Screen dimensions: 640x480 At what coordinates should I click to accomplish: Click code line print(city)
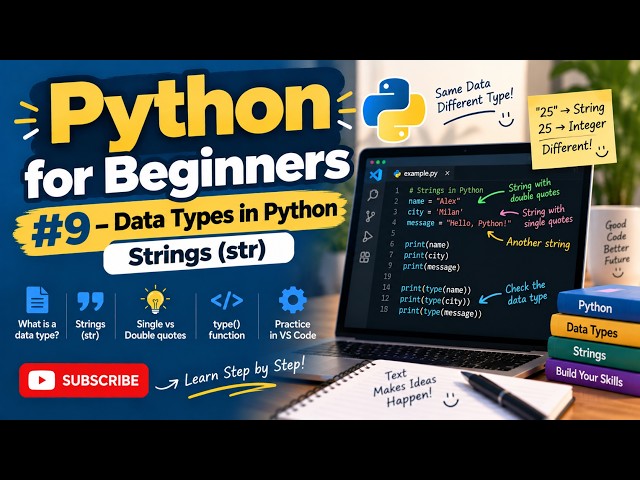[426, 256]
